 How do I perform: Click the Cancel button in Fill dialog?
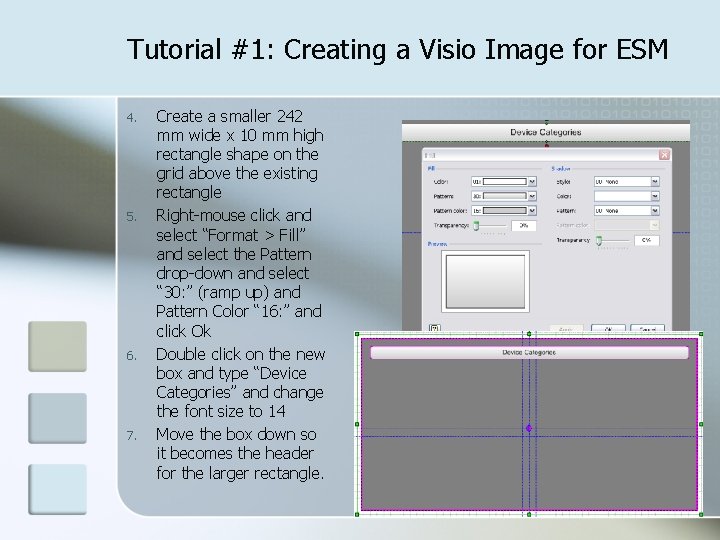click(x=647, y=328)
